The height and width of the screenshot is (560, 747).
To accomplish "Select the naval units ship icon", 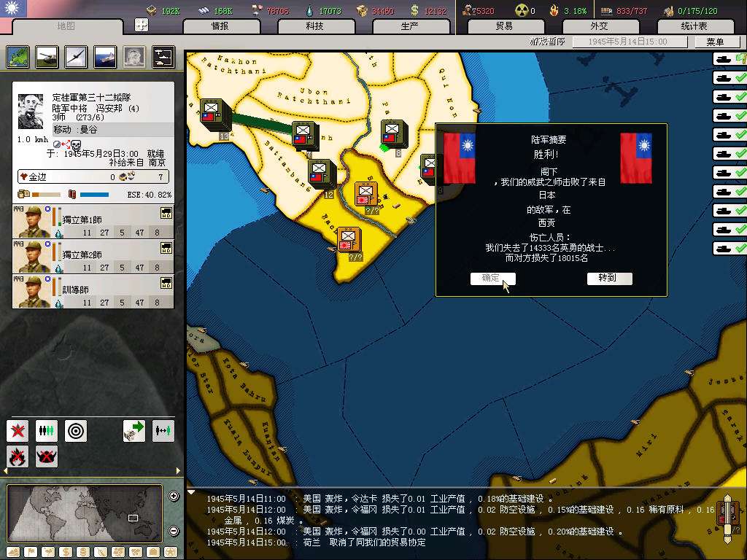I will (x=104, y=57).
